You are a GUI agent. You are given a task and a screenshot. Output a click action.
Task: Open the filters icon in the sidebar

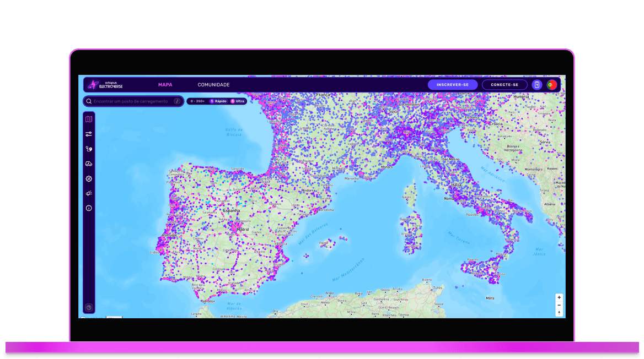89,134
